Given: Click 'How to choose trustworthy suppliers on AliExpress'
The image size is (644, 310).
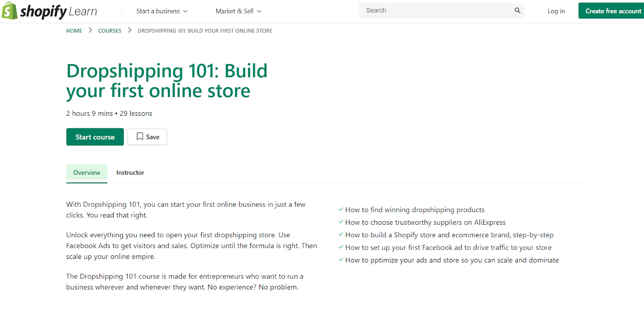Looking at the screenshot, I should pos(425,222).
